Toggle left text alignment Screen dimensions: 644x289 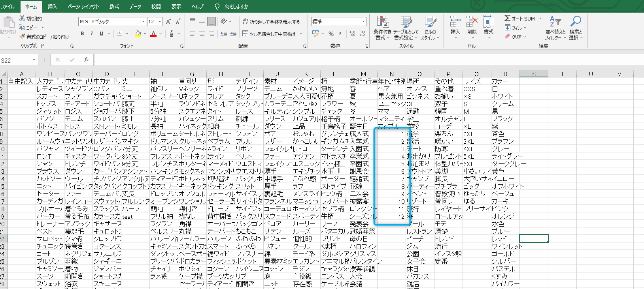click(193, 34)
